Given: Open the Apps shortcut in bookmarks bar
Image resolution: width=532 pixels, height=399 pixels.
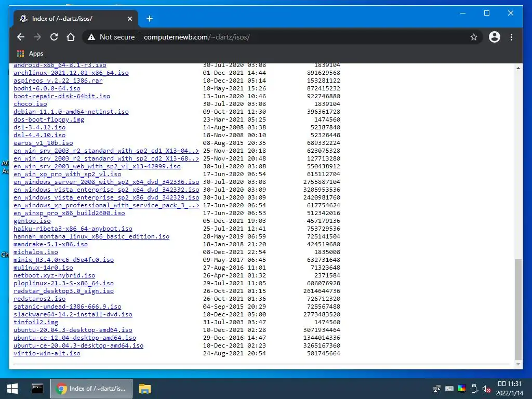Looking at the screenshot, I should (x=30, y=54).
